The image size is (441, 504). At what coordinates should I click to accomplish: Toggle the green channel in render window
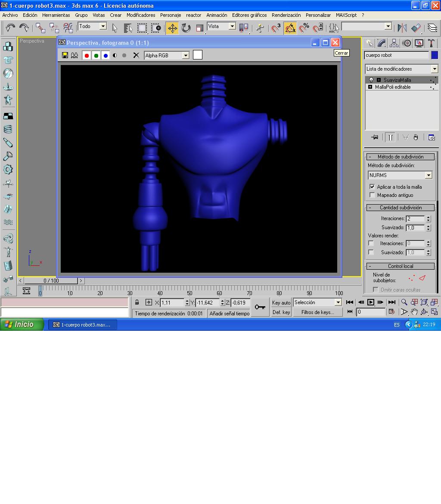tap(96, 55)
